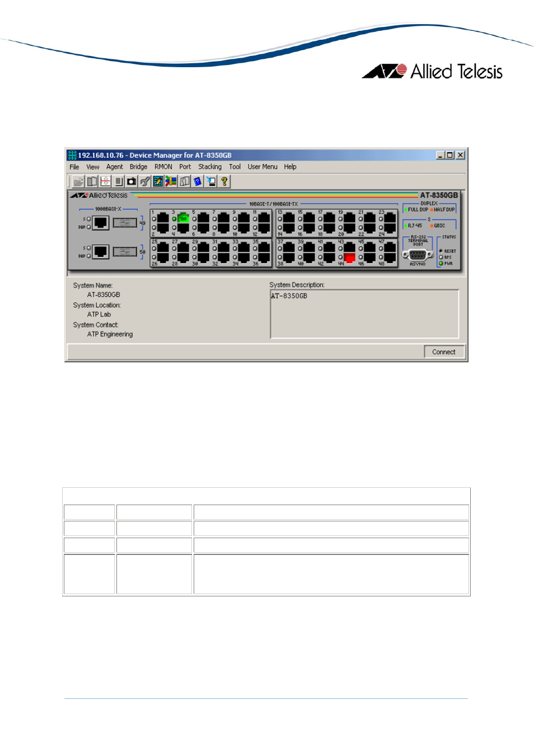Open the RMON menu
The image size is (534, 756).
(x=163, y=167)
